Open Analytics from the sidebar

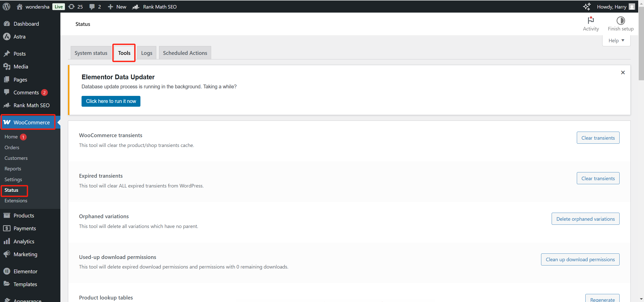point(24,241)
